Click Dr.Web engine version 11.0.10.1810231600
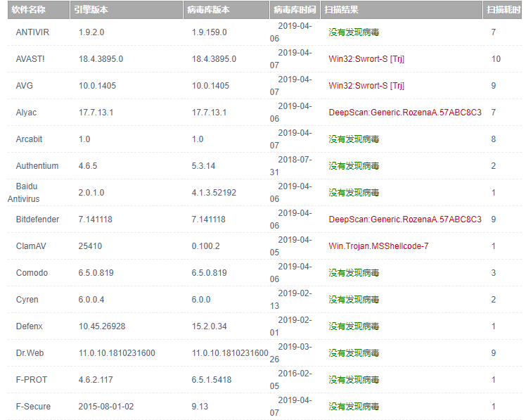The image size is (526, 420). point(117,353)
